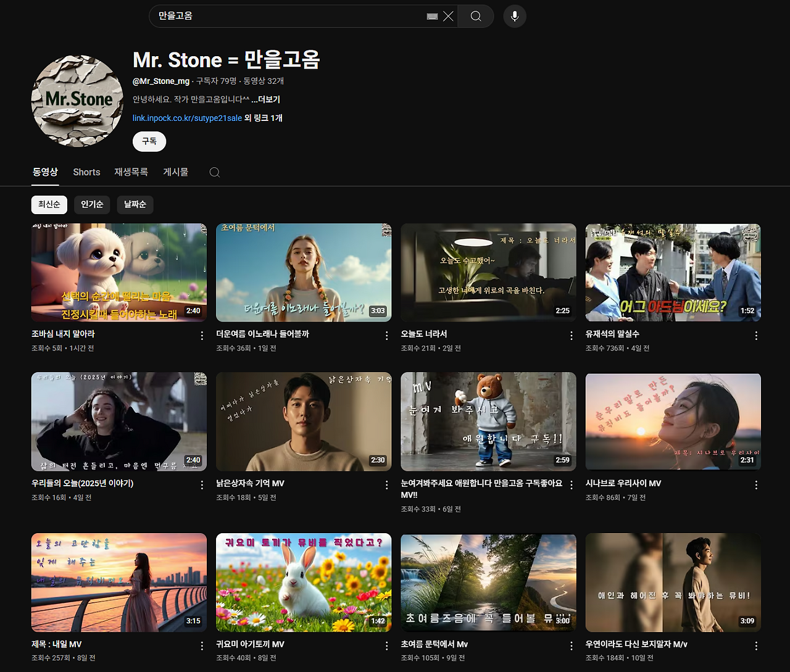Screen dimensions: 790x672
Task: Search within the channel using the magnifier icon
Action: [x=214, y=172]
